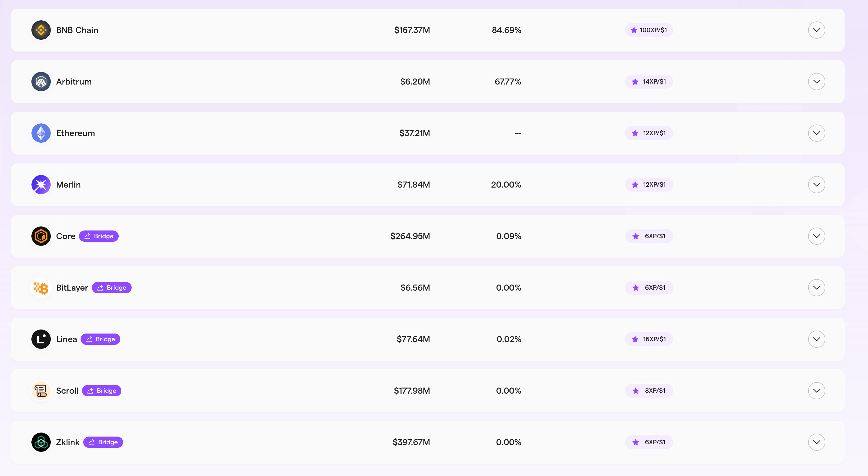The width and height of the screenshot is (868, 476).
Task: Click the Ethereum name
Action: [75, 133]
